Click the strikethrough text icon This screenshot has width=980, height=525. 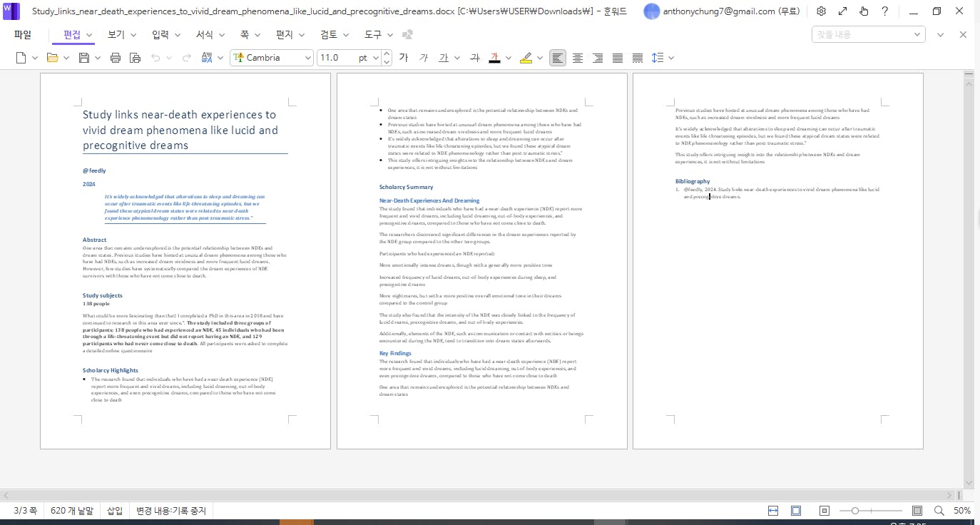pos(475,58)
